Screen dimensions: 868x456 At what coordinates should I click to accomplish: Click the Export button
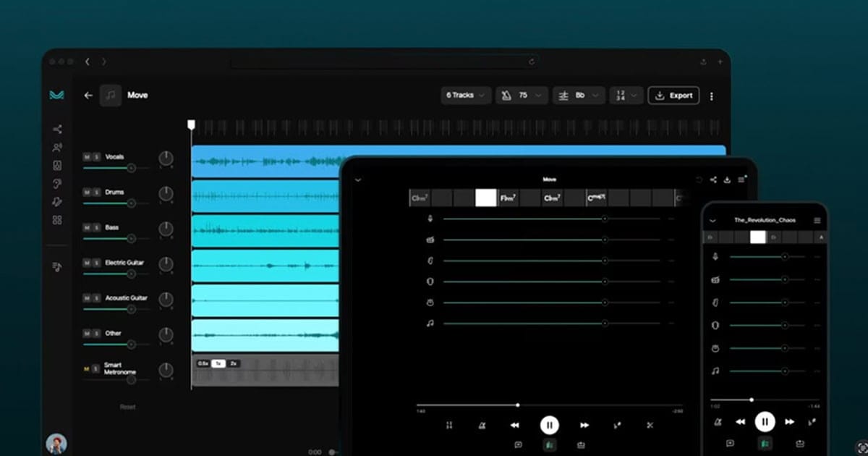point(673,96)
